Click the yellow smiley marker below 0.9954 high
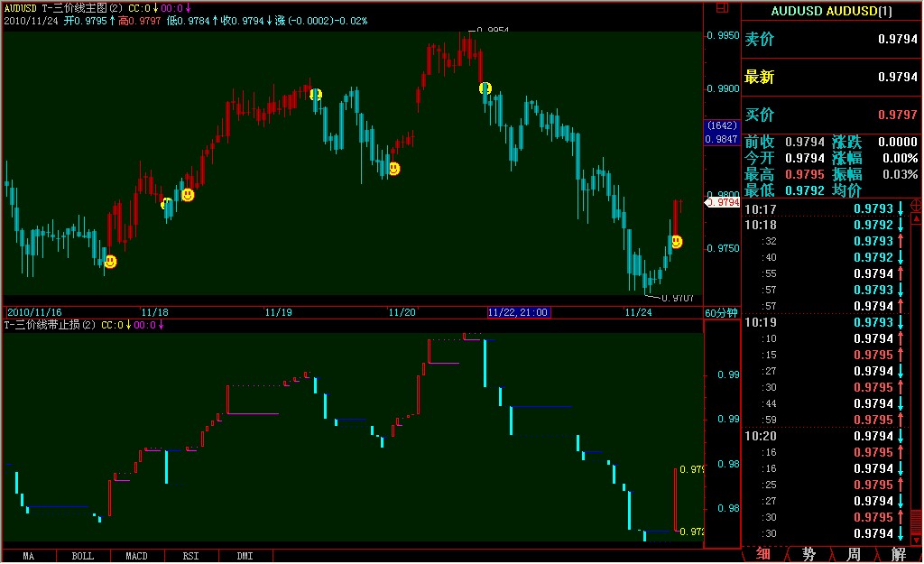The width and height of the screenshot is (924, 564). (485, 88)
